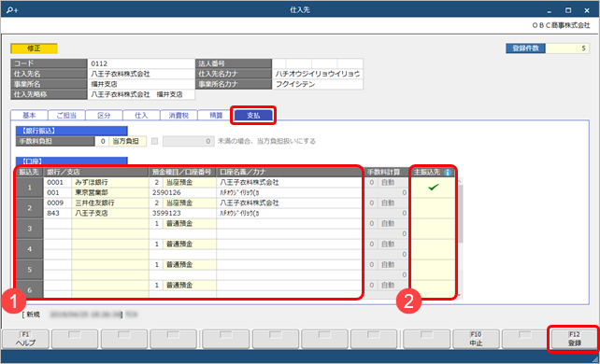Switch to the 仕入 tab
The width and height of the screenshot is (600, 364).
click(141, 116)
